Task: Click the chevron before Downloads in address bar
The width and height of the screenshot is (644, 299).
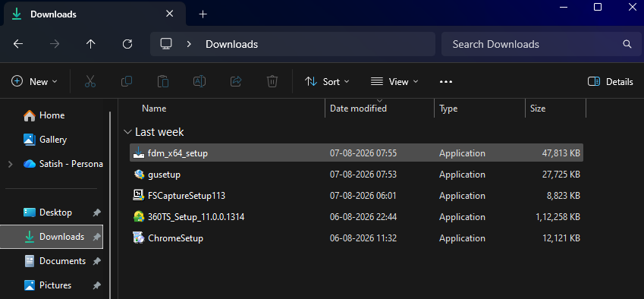Action: (x=189, y=44)
